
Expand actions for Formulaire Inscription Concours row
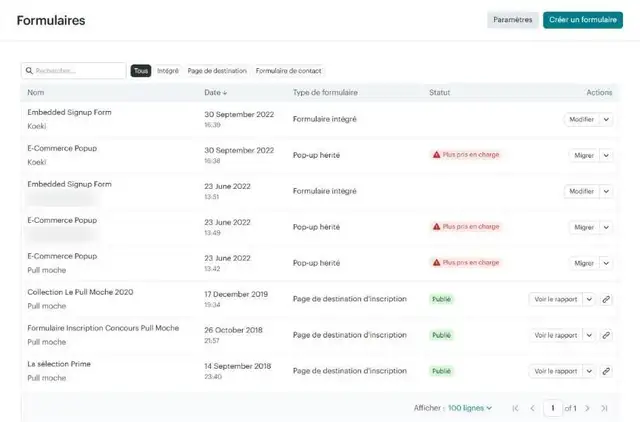coord(589,335)
